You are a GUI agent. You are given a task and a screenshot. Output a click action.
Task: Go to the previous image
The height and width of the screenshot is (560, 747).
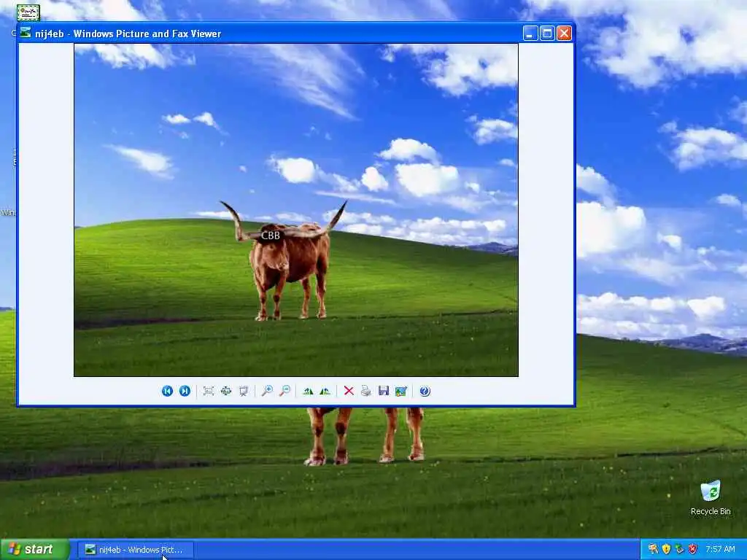point(167,391)
